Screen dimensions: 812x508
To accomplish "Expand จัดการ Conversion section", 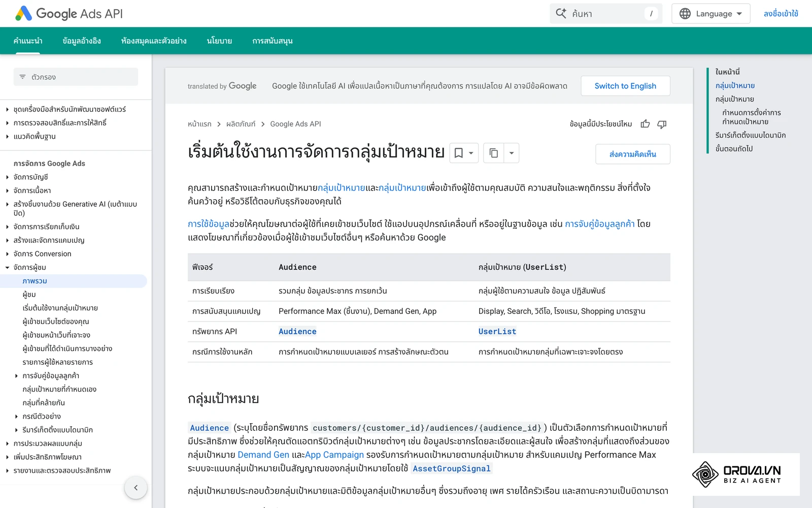I will 7,254.
